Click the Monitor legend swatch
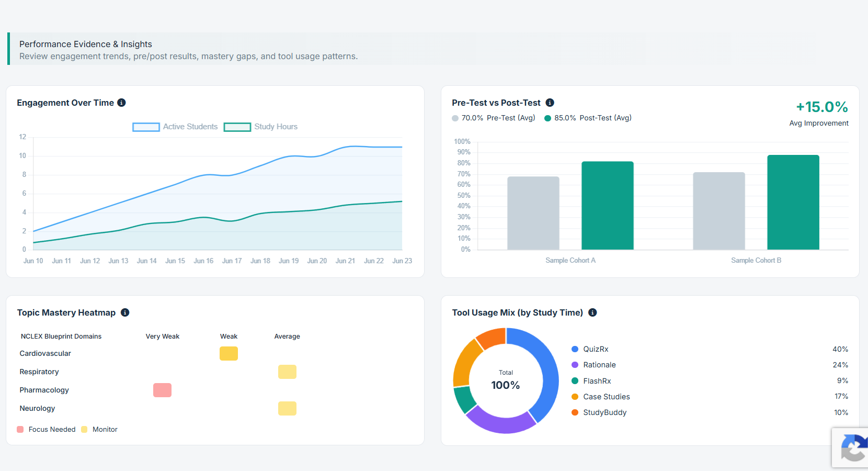This screenshot has width=868, height=471. tap(84, 430)
